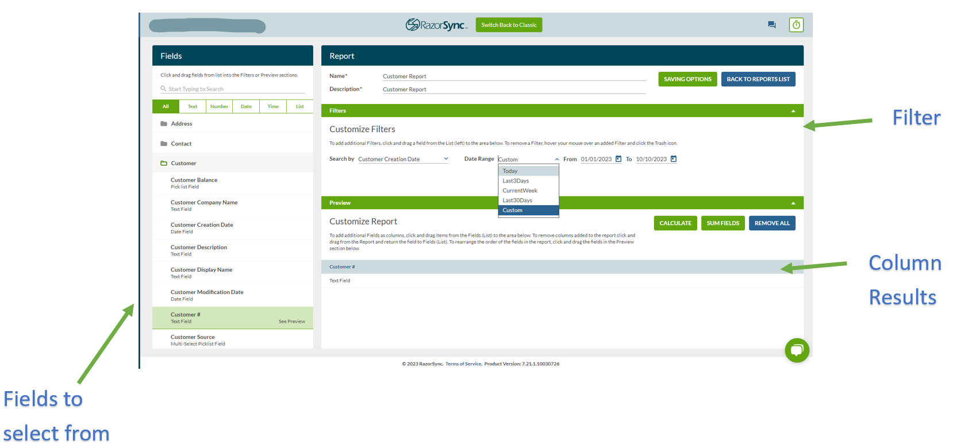Select Customer Balance field
The width and height of the screenshot is (980, 448).
pyautogui.click(x=233, y=183)
